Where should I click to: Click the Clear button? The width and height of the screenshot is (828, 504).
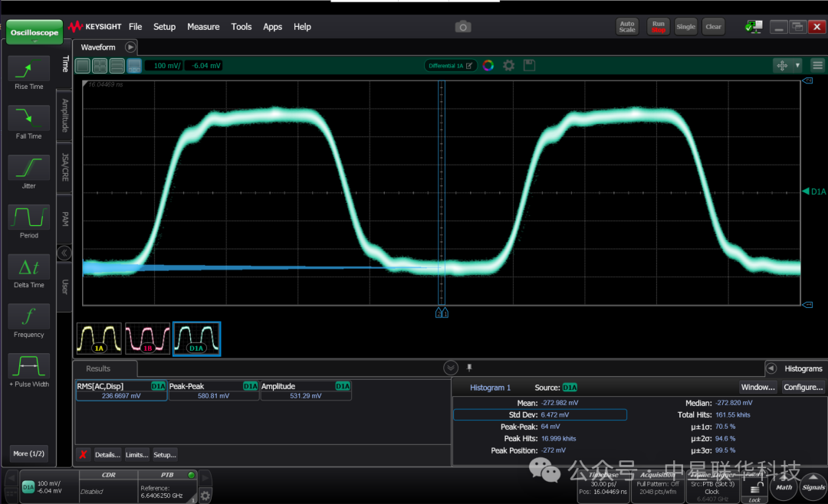tap(713, 26)
